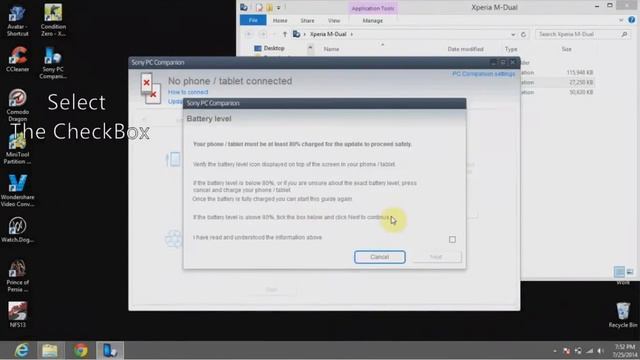Open Wondershare Video Converter desktop icon

(x=17, y=190)
